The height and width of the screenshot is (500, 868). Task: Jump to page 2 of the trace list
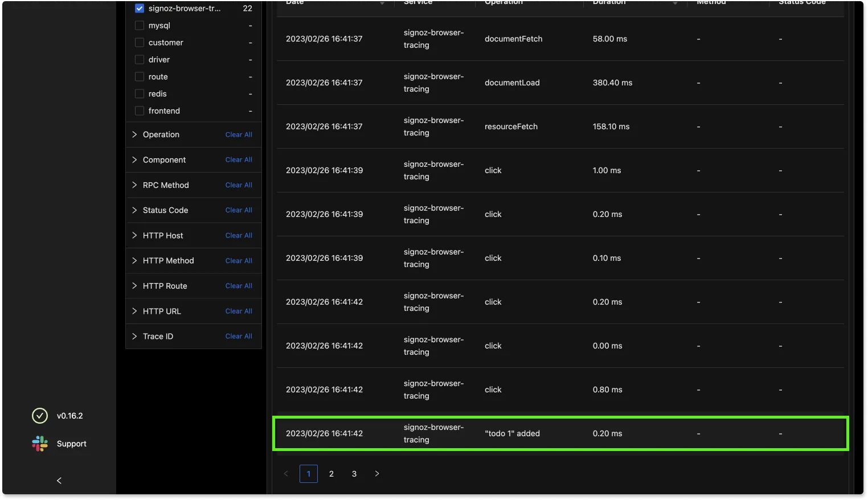(x=331, y=474)
